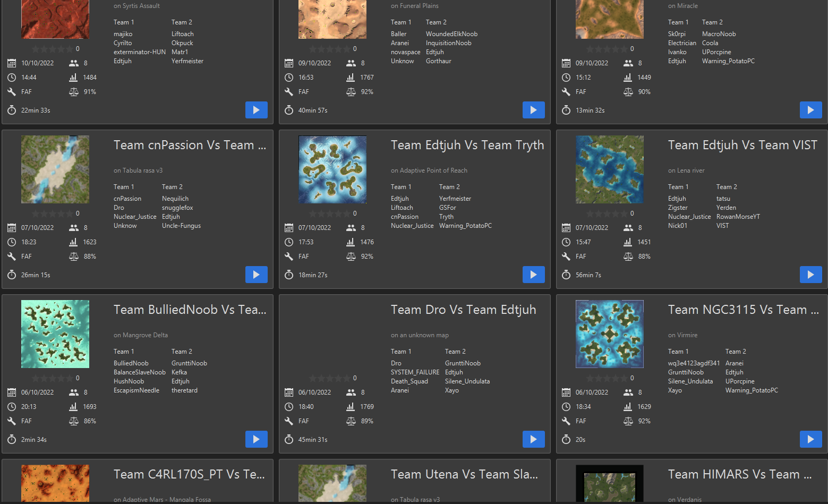828x504 pixels.
Task: Click the stopwatch icon beside 22min 33s
Action: (x=12, y=110)
